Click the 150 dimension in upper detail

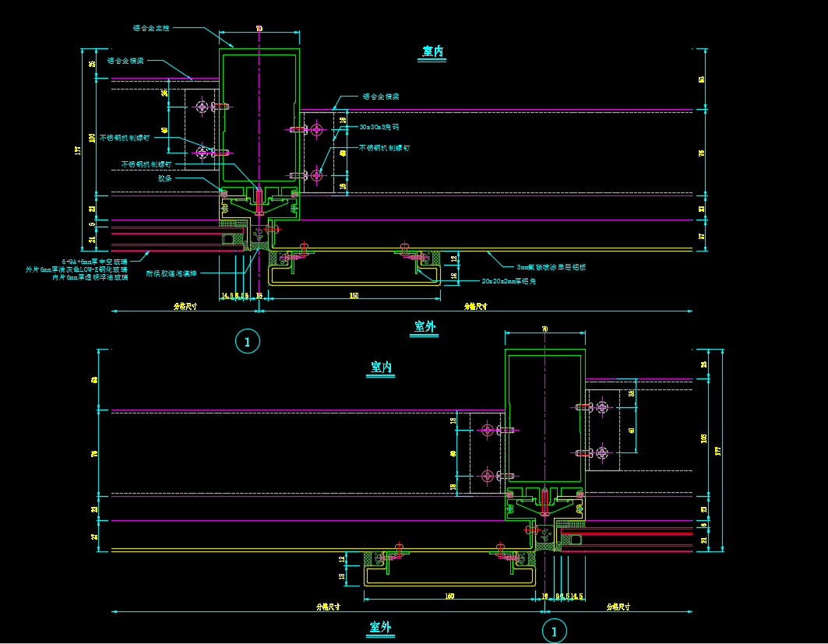coord(354,296)
